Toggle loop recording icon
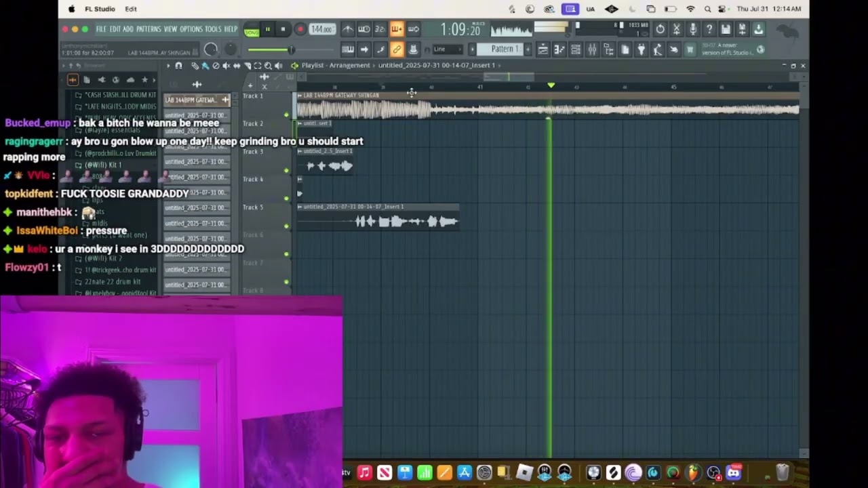Image resolution: width=868 pixels, height=488 pixels. [x=413, y=29]
